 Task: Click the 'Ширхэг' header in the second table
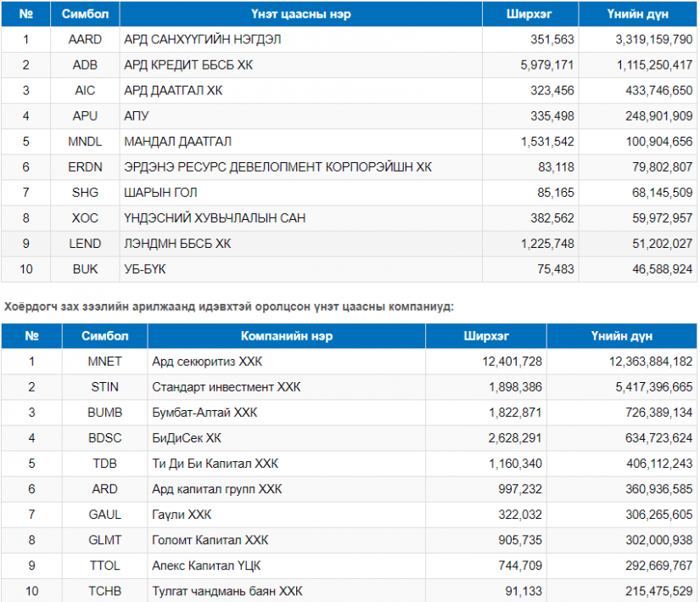coord(486,336)
